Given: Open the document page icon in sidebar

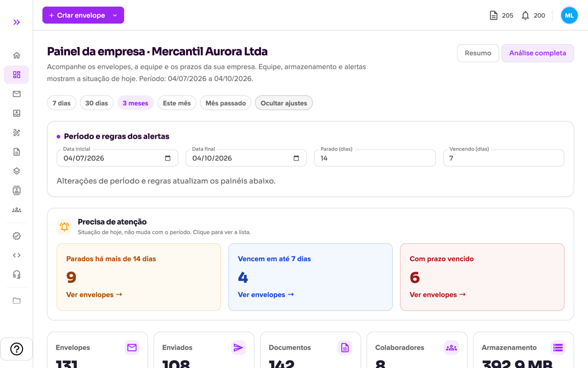Looking at the screenshot, I should coord(17,152).
